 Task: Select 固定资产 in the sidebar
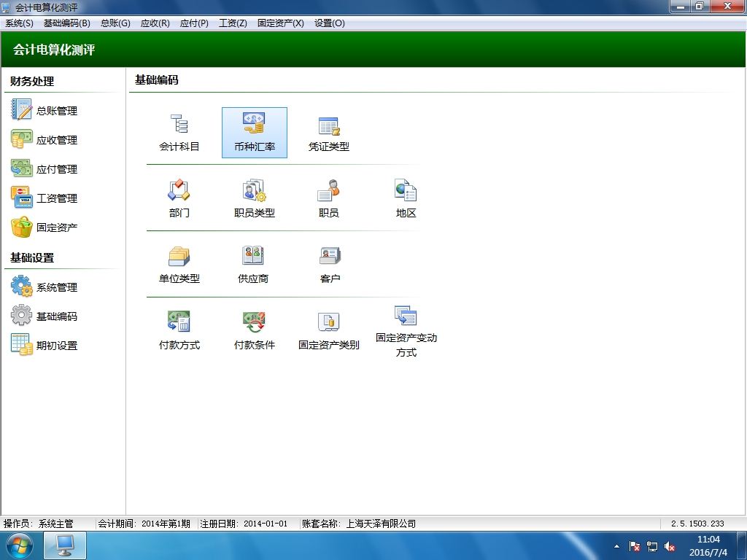44,227
